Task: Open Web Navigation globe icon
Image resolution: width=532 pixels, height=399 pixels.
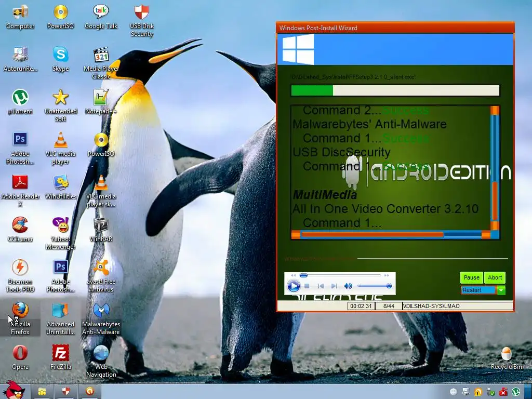Action: click(101, 361)
